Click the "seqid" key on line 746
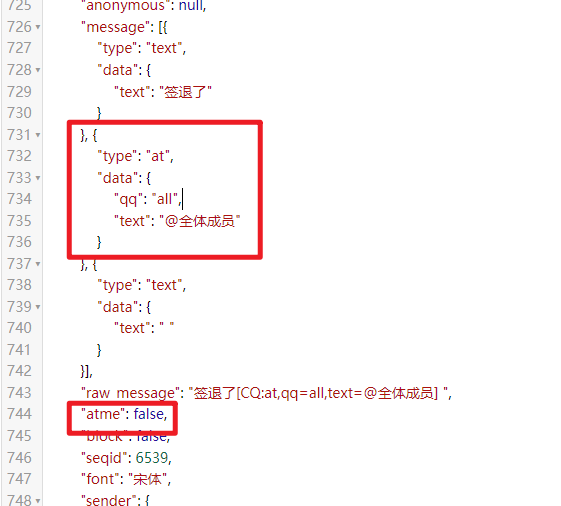The width and height of the screenshot is (561, 506). point(104,458)
